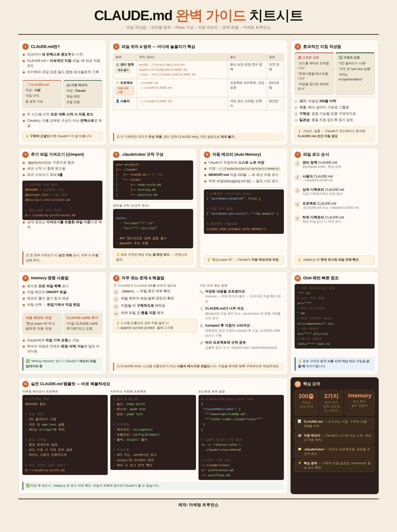Click the number 4 badge beside 추가 파일 가져오기
Viewport: 397px width, 532px height.
25,154
